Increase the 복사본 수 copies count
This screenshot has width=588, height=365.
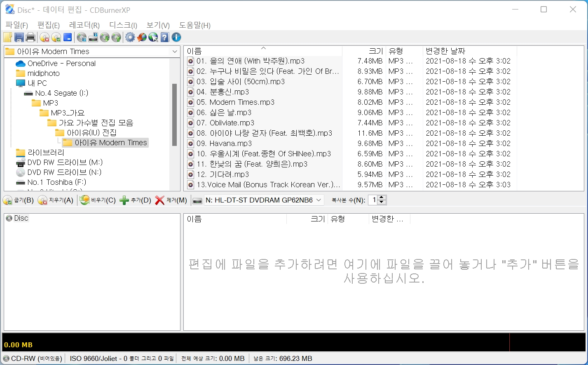382,198
